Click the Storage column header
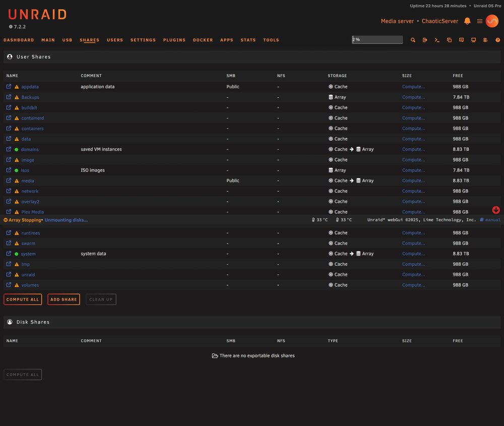This screenshot has width=504, height=426. 337,76
